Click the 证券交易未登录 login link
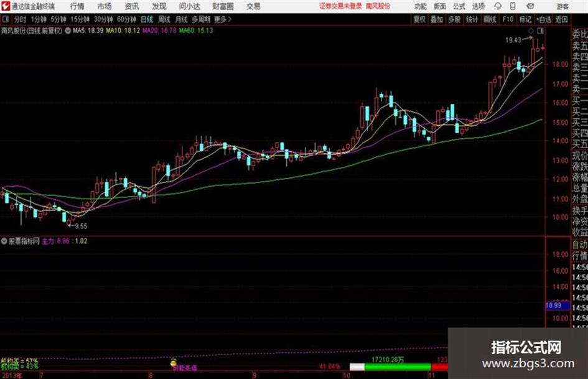588x379 pixels. tap(340, 6)
